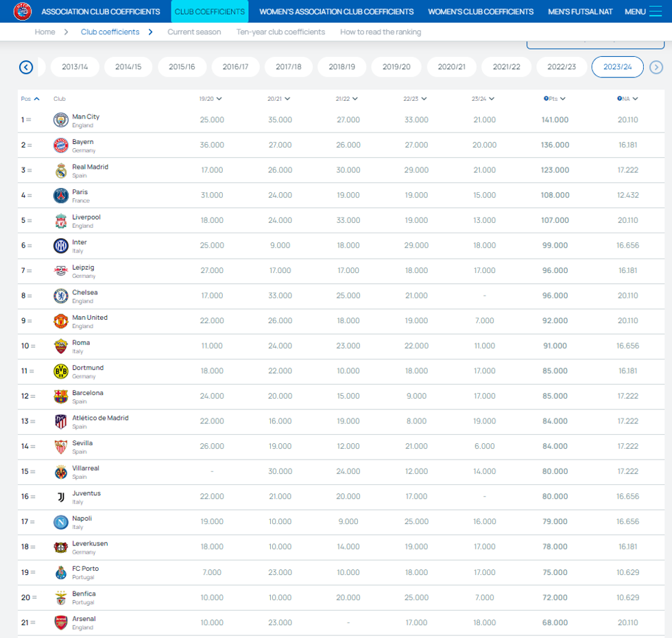The height and width of the screenshot is (638, 672).
Task: Click the Home breadcrumb link
Action: click(x=45, y=32)
